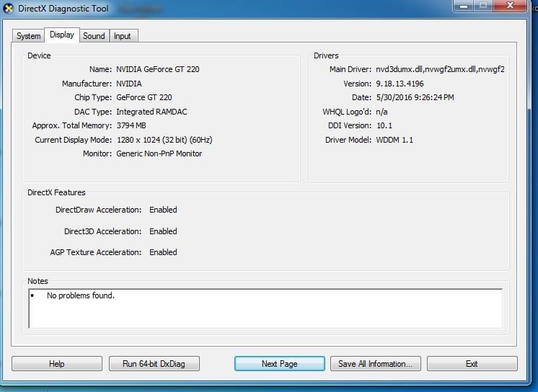Click Driver Model value 'WDDM 1.1'
This screenshot has height=392, width=538.
[x=394, y=140]
